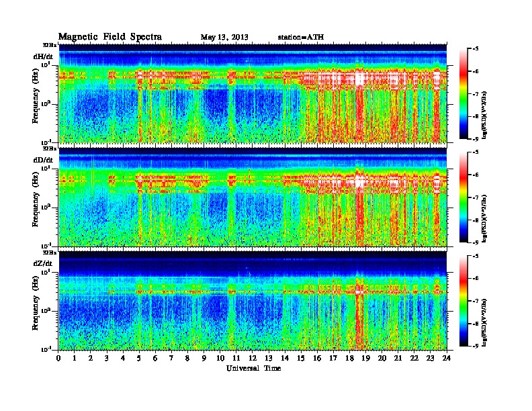Click the hour 0 tick label
The image size is (532, 411).
(58, 358)
